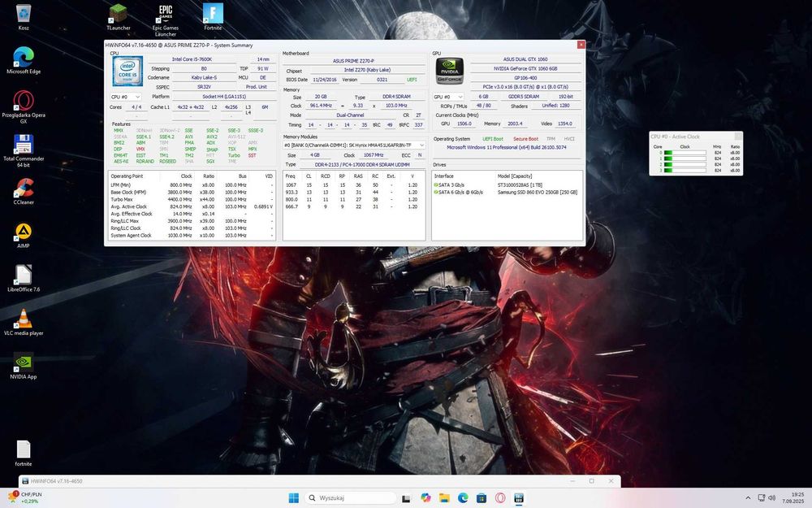Click the ASUS PRIME Z270-P motherboard name
Screen dimensions: 812x508
tap(354, 61)
